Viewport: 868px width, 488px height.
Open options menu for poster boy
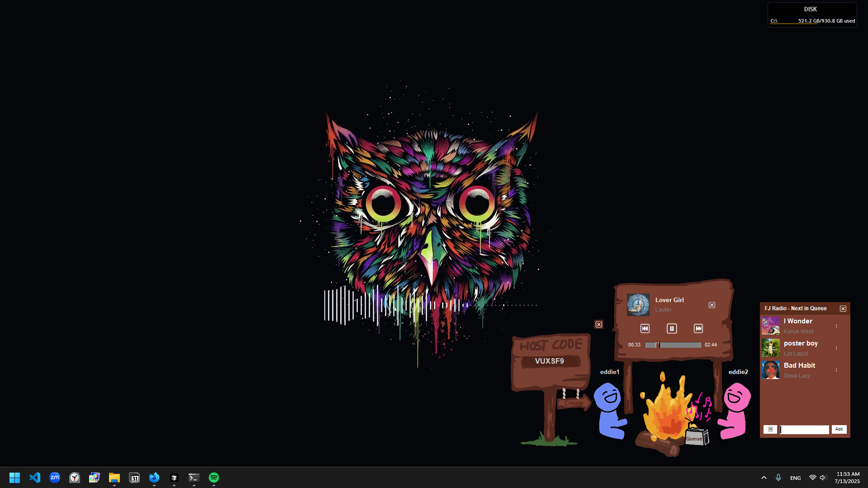pos(836,348)
